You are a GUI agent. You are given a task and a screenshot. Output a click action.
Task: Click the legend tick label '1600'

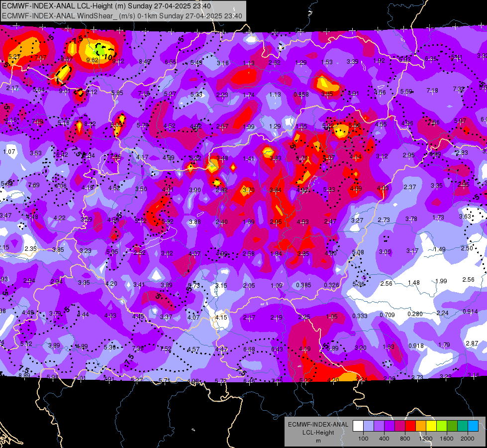point(446,439)
